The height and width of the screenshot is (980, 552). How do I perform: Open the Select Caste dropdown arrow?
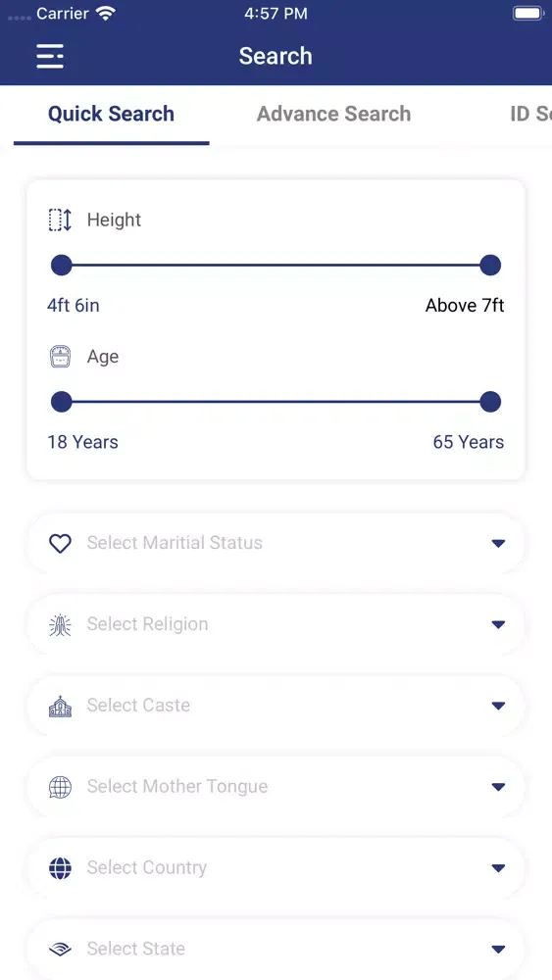pos(498,706)
